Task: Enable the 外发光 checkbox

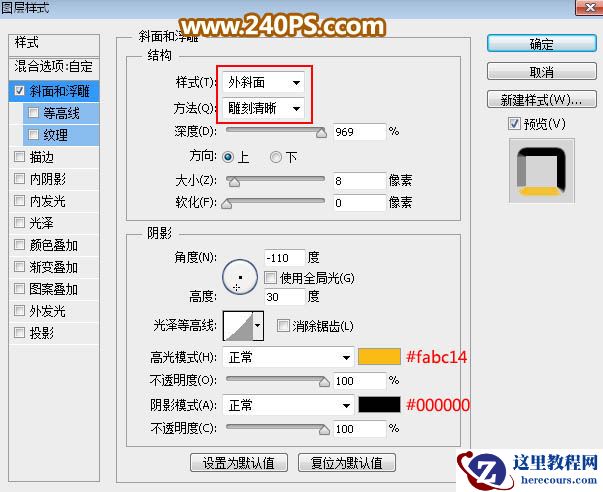Action: (20, 310)
